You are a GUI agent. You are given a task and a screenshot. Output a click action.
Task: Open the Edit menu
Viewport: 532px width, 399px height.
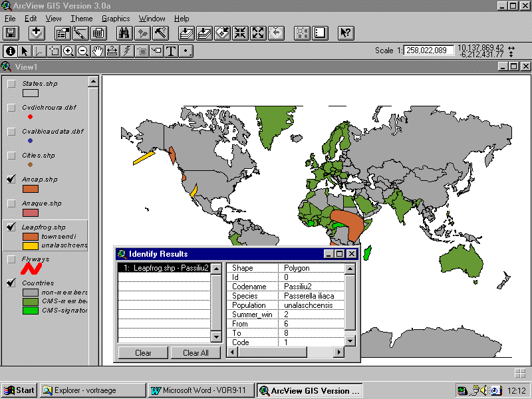point(31,19)
